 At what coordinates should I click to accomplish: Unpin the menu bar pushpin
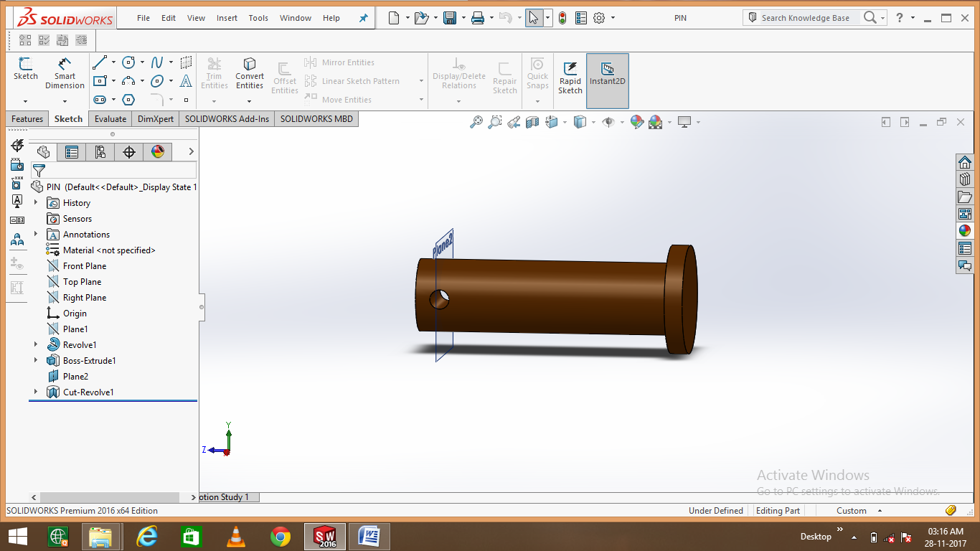[363, 18]
